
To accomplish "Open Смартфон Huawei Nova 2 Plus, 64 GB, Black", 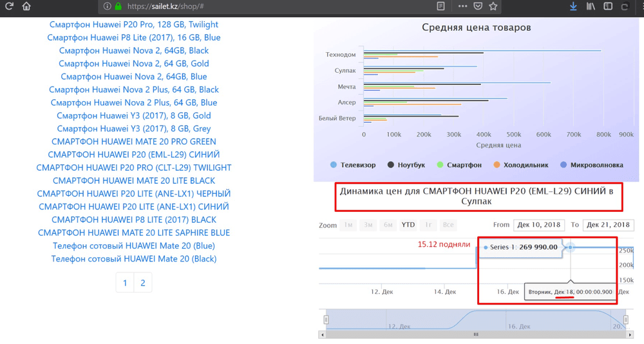I will click(134, 90).
